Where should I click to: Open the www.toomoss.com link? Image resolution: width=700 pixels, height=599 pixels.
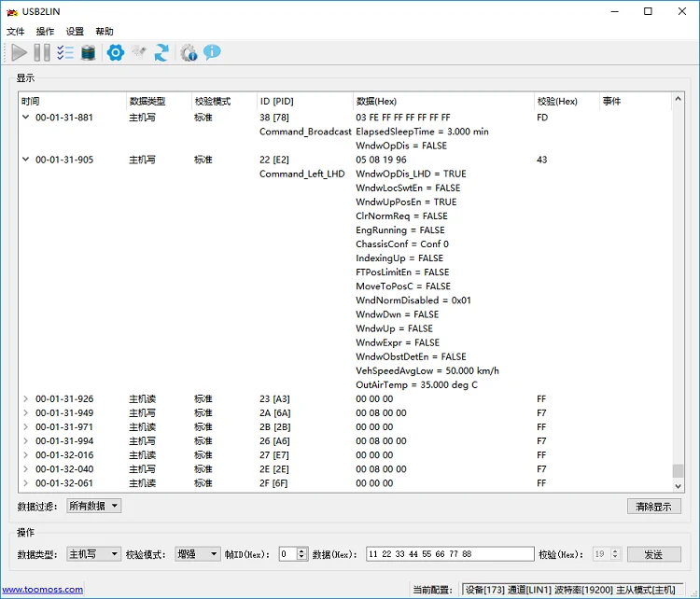[x=42, y=589]
